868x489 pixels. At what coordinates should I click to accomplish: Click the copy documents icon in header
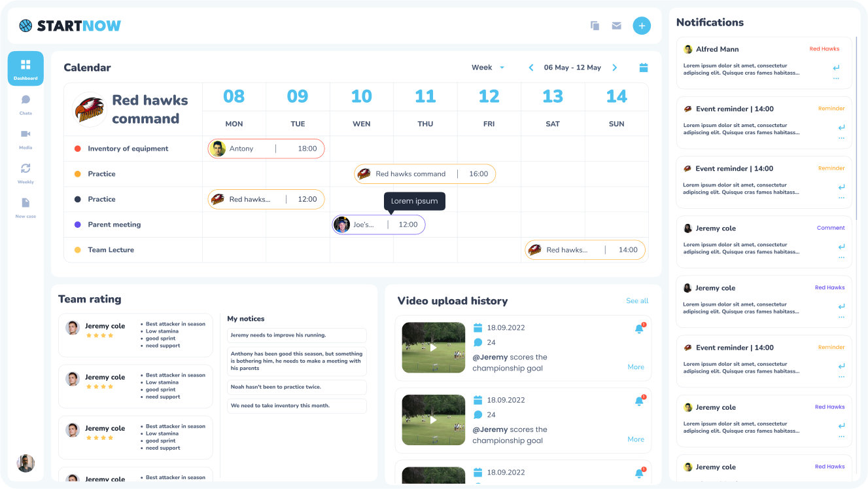point(595,26)
